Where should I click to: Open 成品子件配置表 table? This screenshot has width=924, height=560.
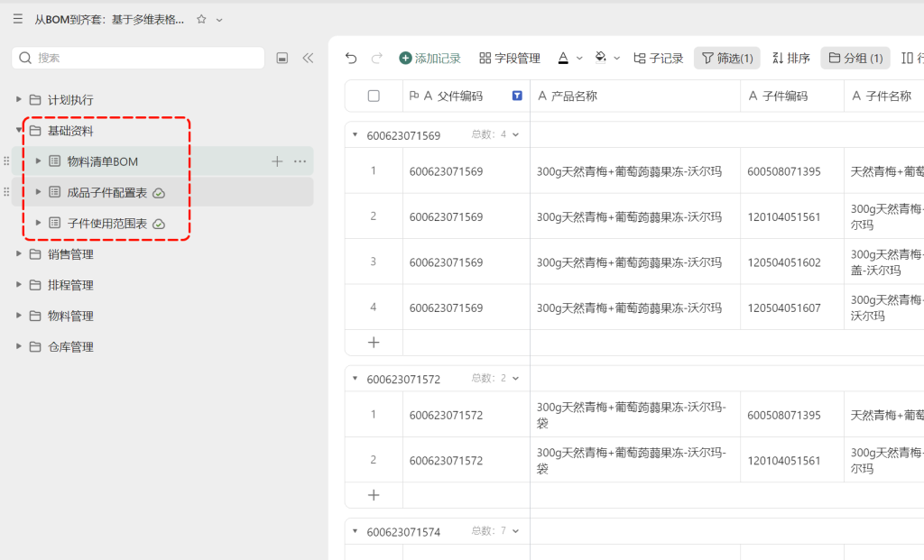[107, 193]
